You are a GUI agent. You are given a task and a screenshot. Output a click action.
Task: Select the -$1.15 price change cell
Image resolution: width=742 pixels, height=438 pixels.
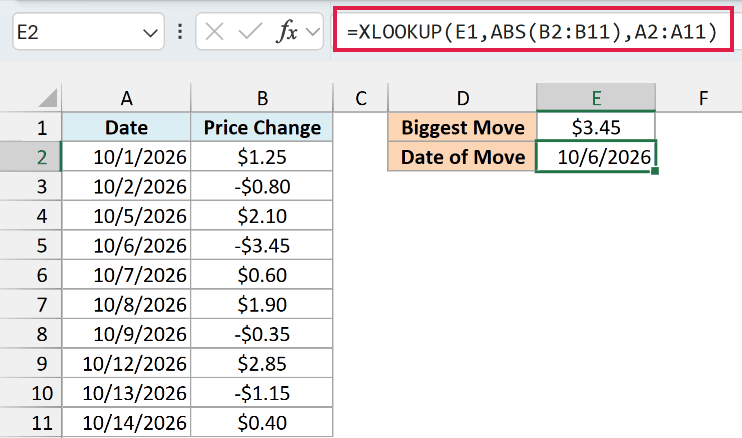[x=262, y=393]
